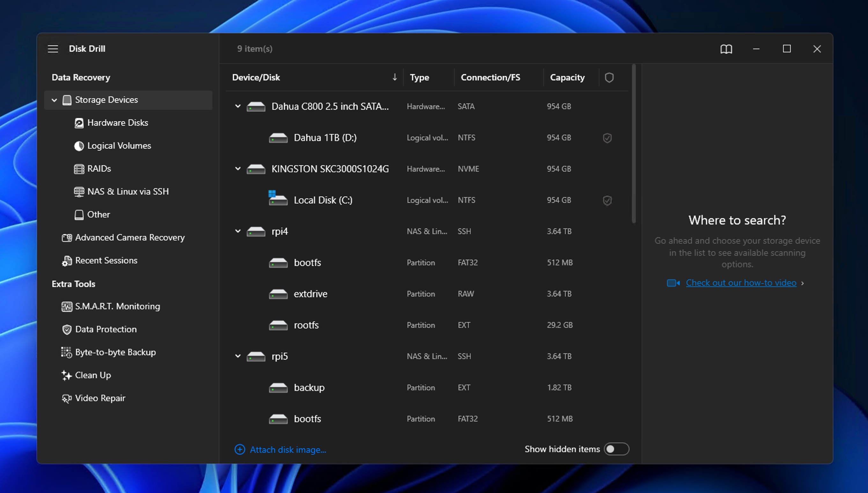Click the shield icon for Dahua 1TB (D:)
Viewport: 868px width, 493px height.
[607, 138]
